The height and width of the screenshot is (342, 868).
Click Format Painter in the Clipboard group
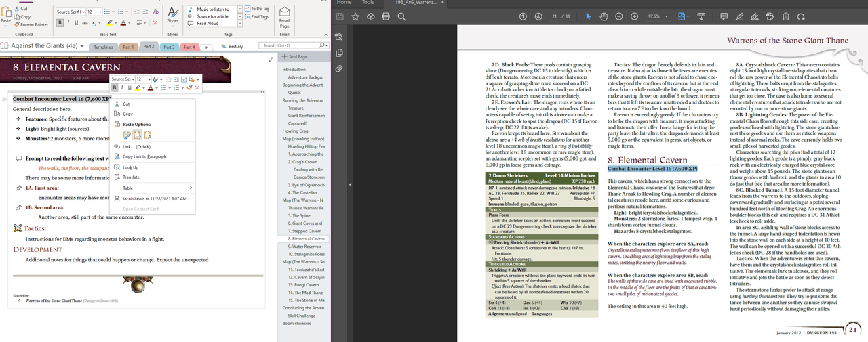click(x=31, y=24)
